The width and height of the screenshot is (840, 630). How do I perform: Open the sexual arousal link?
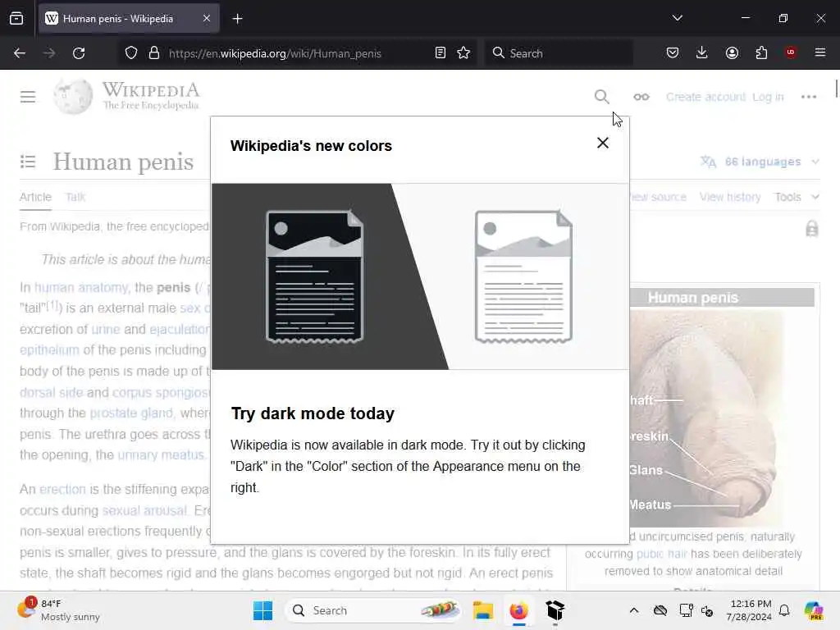[144, 510]
